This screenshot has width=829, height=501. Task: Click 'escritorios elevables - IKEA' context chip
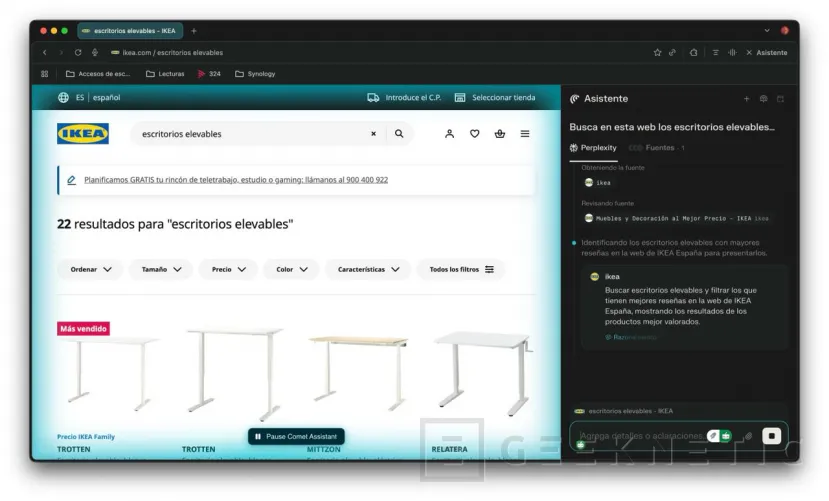tap(624, 411)
